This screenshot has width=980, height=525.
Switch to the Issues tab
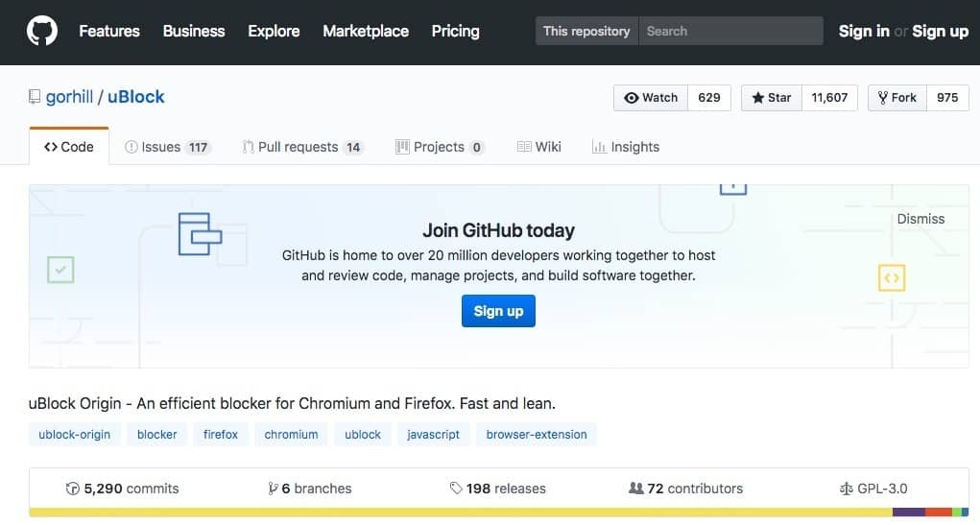168,147
